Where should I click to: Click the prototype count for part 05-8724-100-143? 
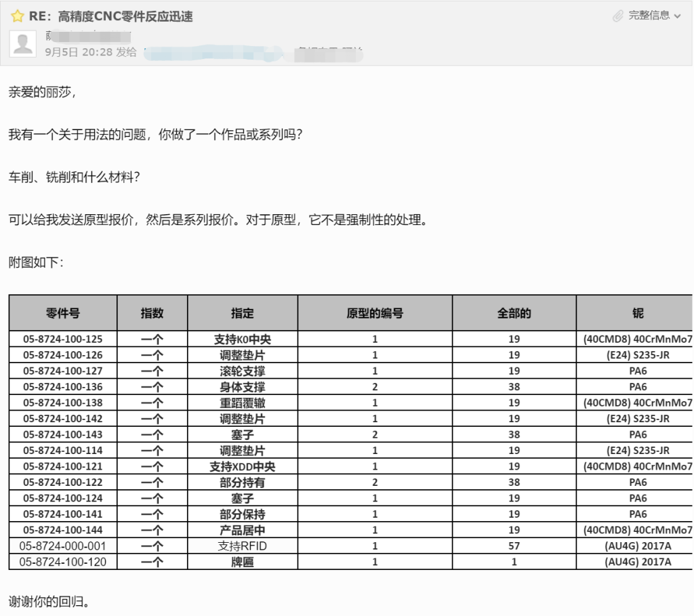click(x=375, y=434)
